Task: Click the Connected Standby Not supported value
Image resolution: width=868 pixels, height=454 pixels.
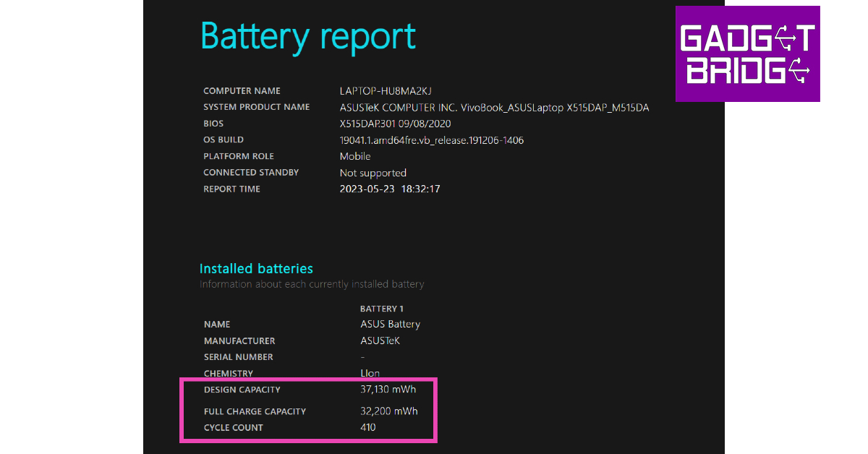Action: (373, 173)
